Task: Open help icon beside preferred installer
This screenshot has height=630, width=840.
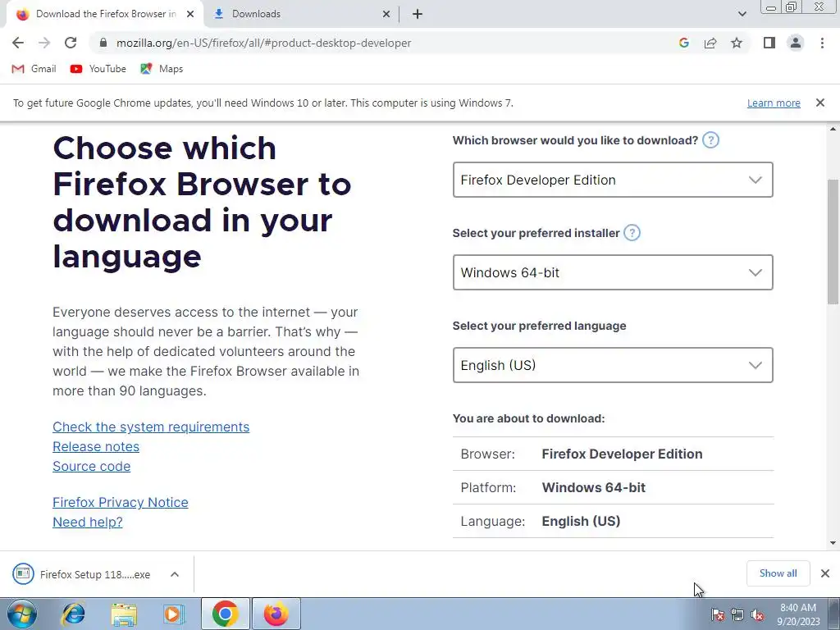Action: (x=632, y=233)
